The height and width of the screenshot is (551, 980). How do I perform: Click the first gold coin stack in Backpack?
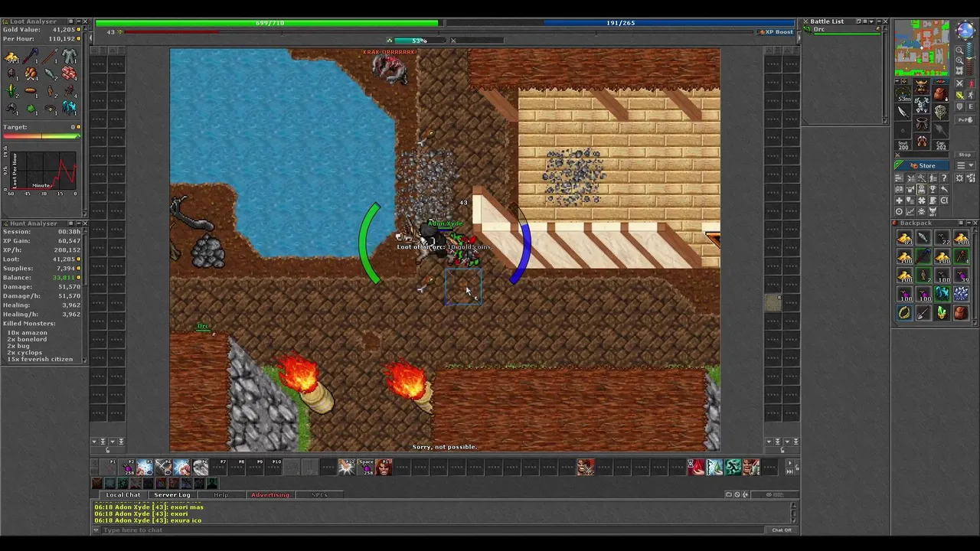click(x=905, y=239)
